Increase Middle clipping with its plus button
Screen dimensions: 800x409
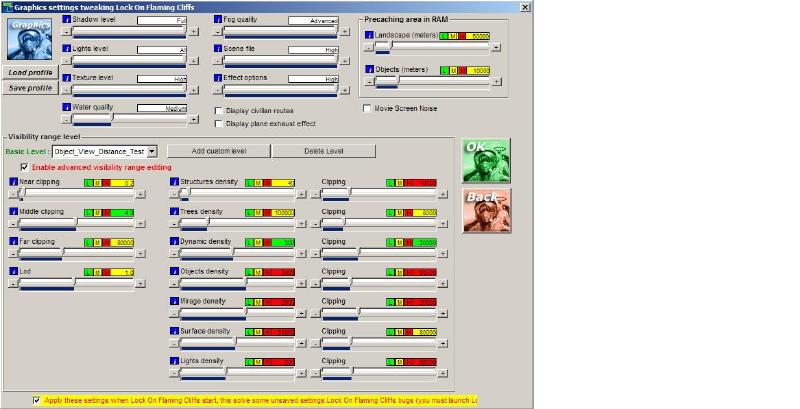click(x=140, y=223)
